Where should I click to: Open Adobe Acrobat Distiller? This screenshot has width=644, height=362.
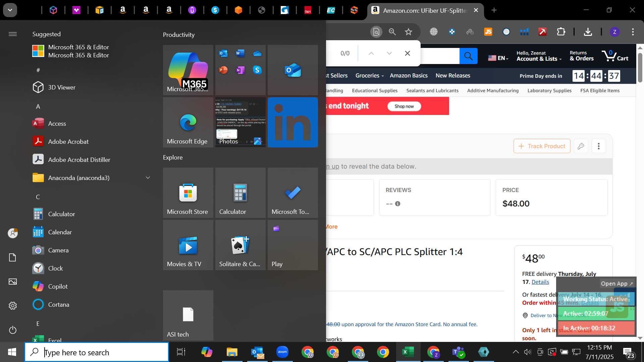tap(91, 160)
